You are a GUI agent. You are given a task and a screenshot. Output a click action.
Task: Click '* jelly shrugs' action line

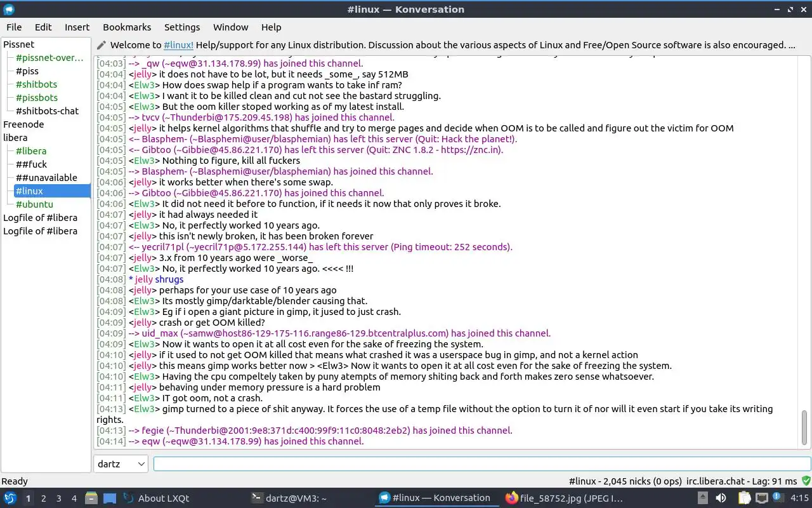coord(156,279)
